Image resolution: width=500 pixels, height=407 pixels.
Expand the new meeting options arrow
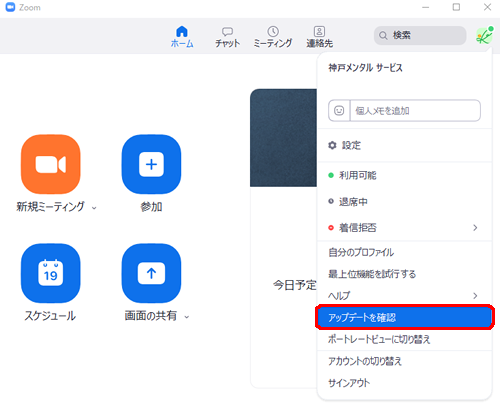(x=94, y=208)
